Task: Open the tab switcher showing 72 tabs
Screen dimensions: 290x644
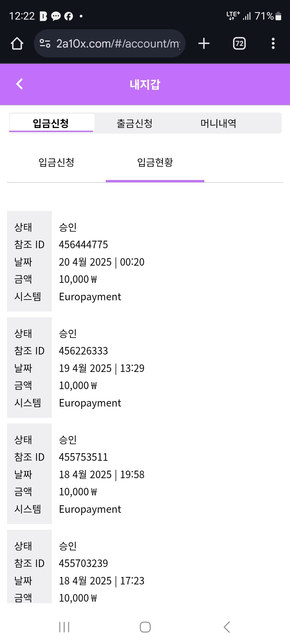Action: pyautogui.click(x=239, y=43)
